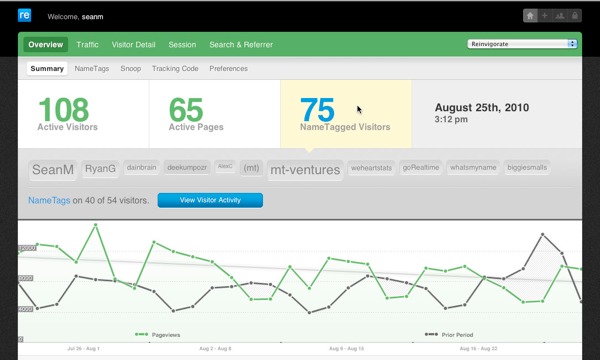Image resolution: width=600 pixels, height=360 pixels.
Task: Click the blue 're' logo icon
Action: (x=24, y=15)
